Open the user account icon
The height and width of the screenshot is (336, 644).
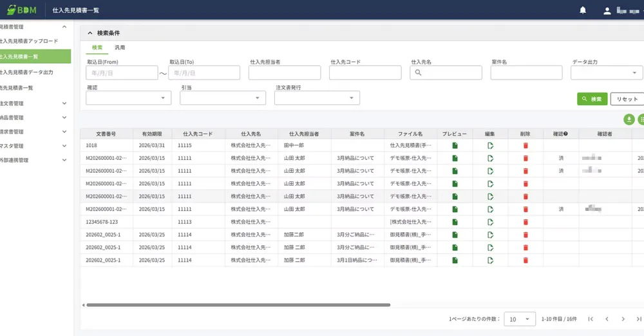coord(607,11)
